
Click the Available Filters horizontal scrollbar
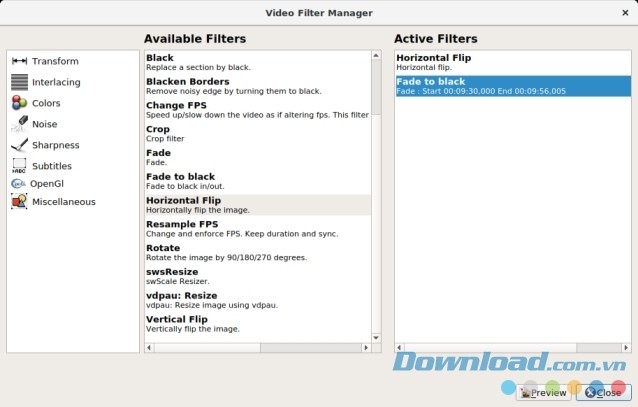click(258, 347)
